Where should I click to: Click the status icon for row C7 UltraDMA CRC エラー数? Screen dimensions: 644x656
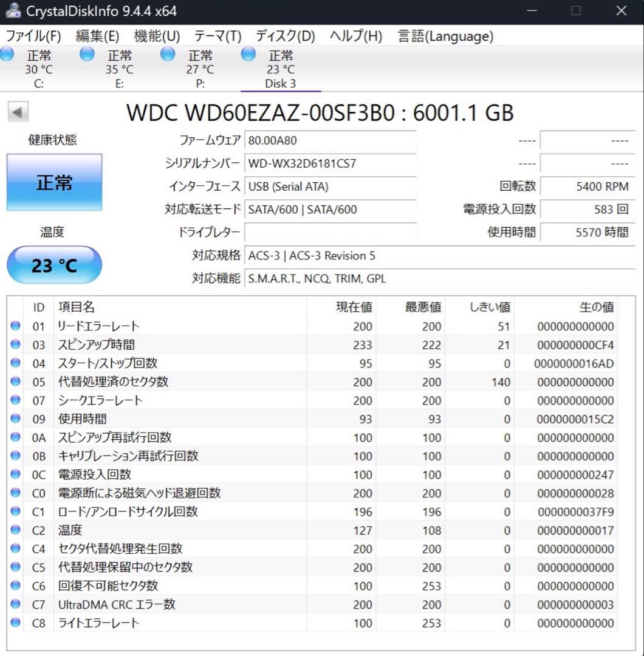[x=15, y=604]
